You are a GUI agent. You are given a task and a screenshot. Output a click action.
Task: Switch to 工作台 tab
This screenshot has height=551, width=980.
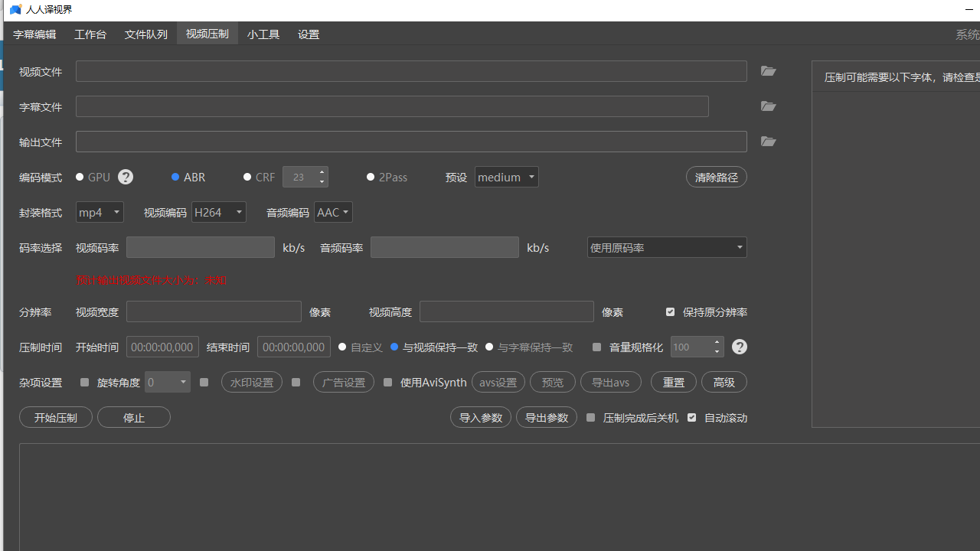tap(90, 34)
